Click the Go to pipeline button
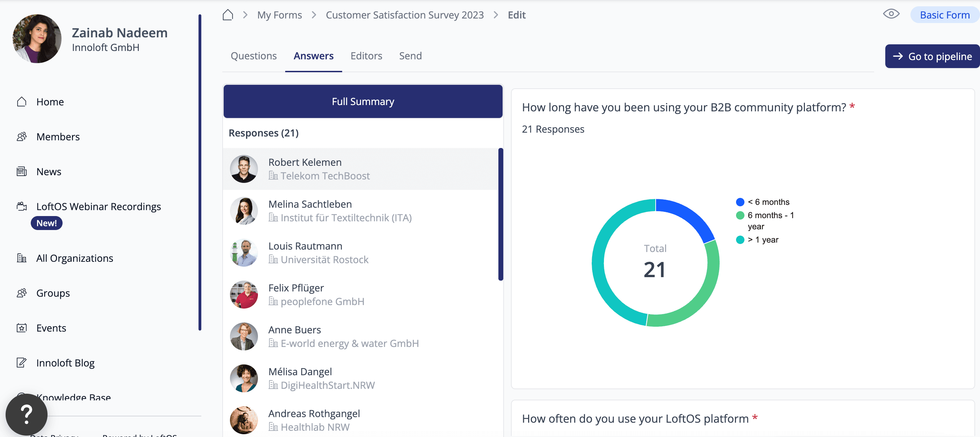Screen dimensions: 980x437 coord(932,56)
